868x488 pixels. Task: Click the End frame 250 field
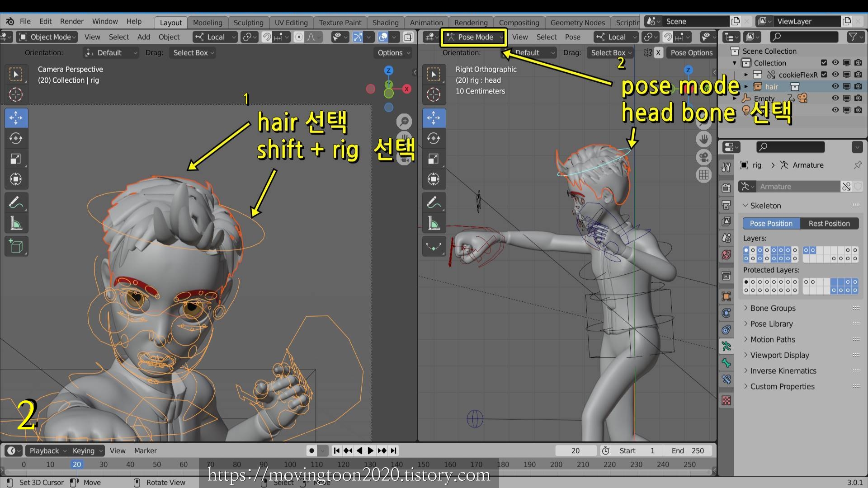click(687, 450)
